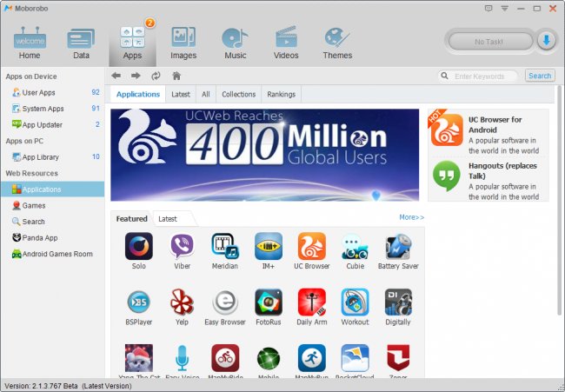Select Search in sidebar
This screenshot has width=565, height=392.
53,222
